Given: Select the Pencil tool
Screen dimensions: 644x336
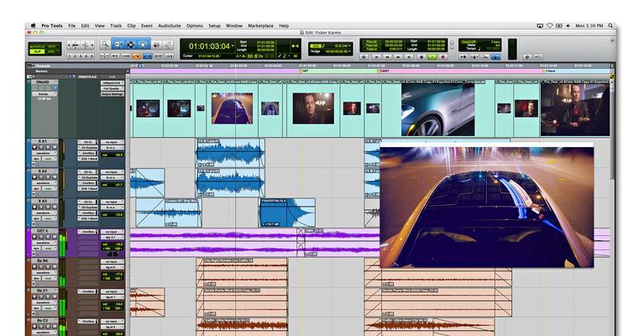Looking at the screenshot, I should click(168, 45).
